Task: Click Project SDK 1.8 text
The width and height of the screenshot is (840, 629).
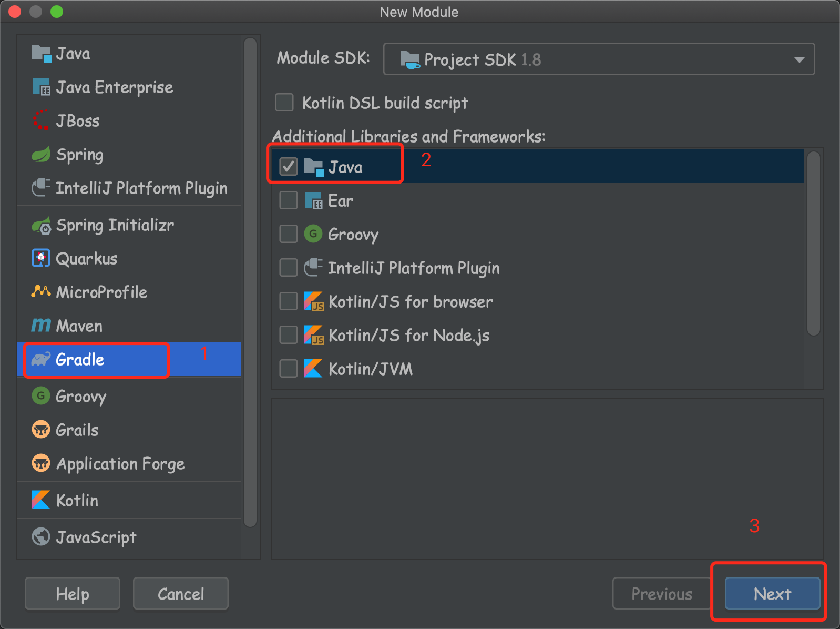Action: [x=483, y=60]
